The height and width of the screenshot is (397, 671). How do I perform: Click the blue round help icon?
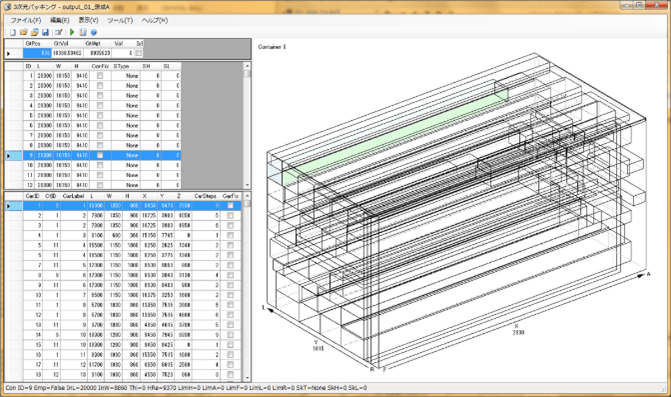94,32
